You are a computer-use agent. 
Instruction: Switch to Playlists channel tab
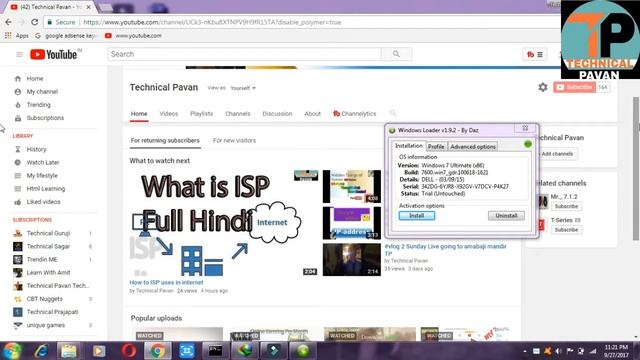pos(202,113)
